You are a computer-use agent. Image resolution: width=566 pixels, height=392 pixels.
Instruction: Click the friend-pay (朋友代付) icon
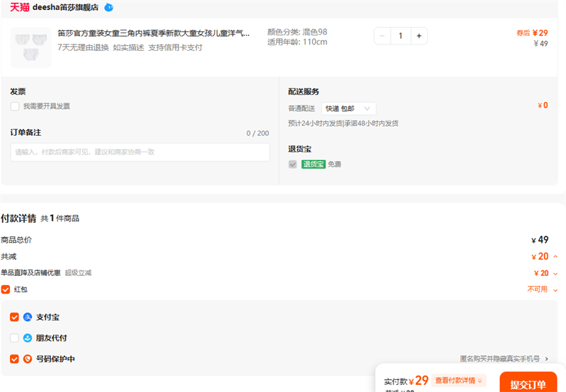(28, 338)
